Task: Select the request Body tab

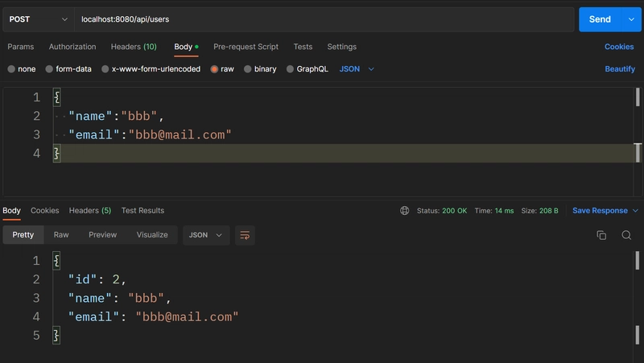Action: [x=186, y=47]
